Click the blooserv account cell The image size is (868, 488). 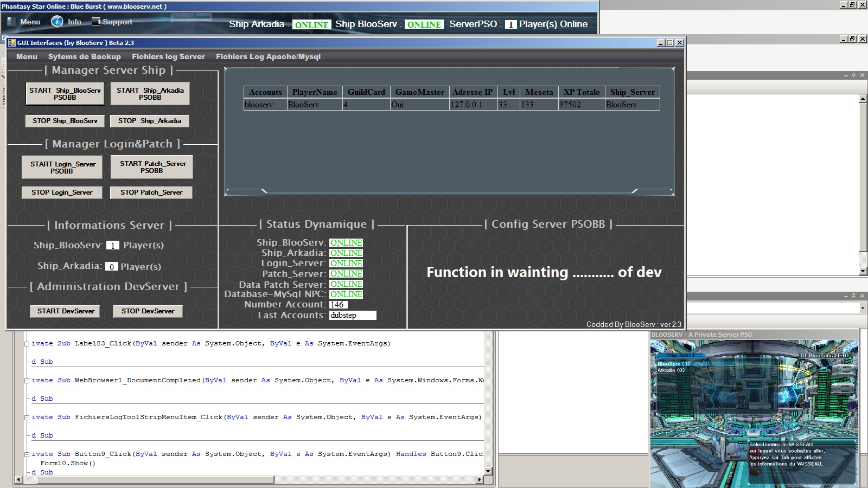pyautogui.click(x=265, y=105)
